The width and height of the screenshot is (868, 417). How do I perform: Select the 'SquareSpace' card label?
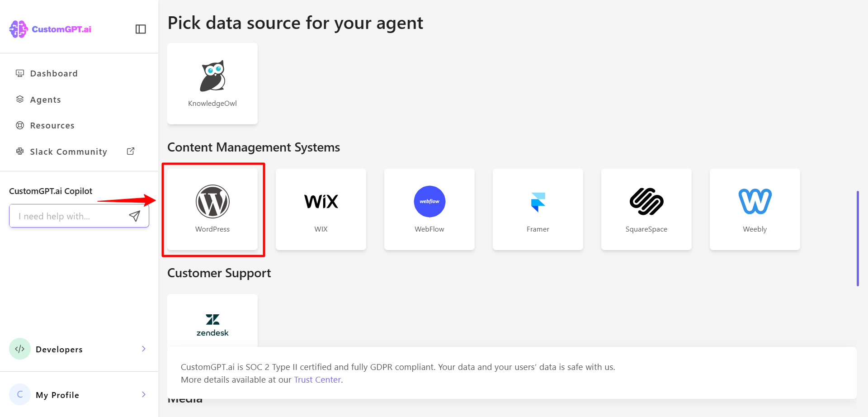[646, 229]
